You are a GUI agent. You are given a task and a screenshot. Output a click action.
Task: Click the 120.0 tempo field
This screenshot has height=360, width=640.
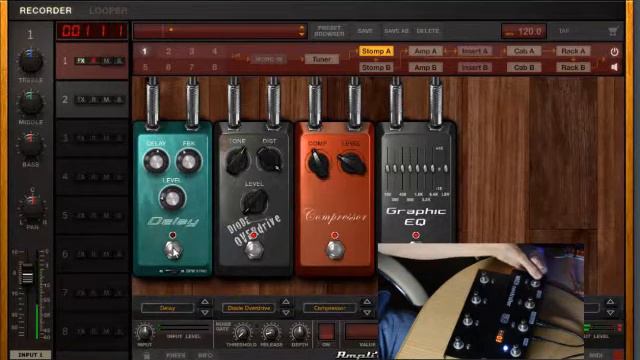(524, 31)
